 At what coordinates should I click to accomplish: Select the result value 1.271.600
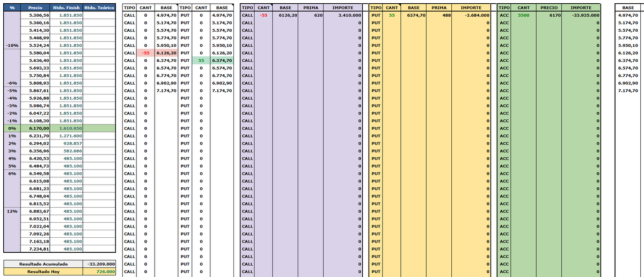pos(67,136)
